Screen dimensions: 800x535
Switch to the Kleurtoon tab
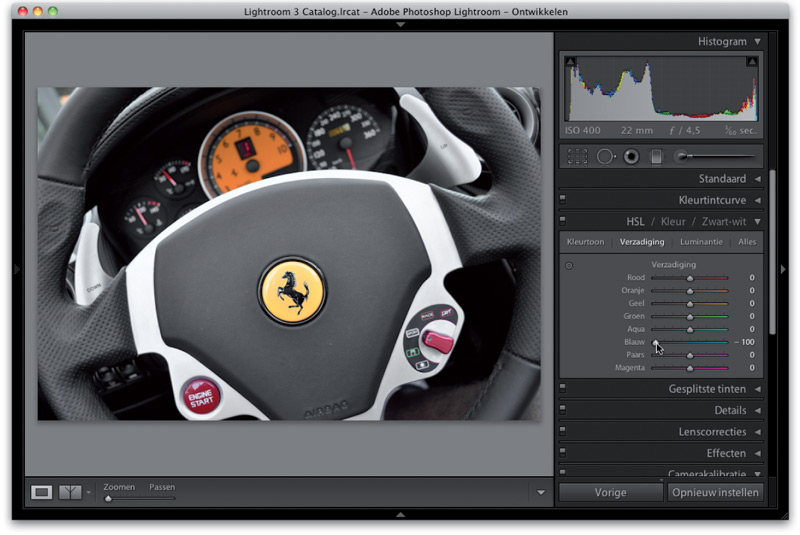[x=585, y=242]
